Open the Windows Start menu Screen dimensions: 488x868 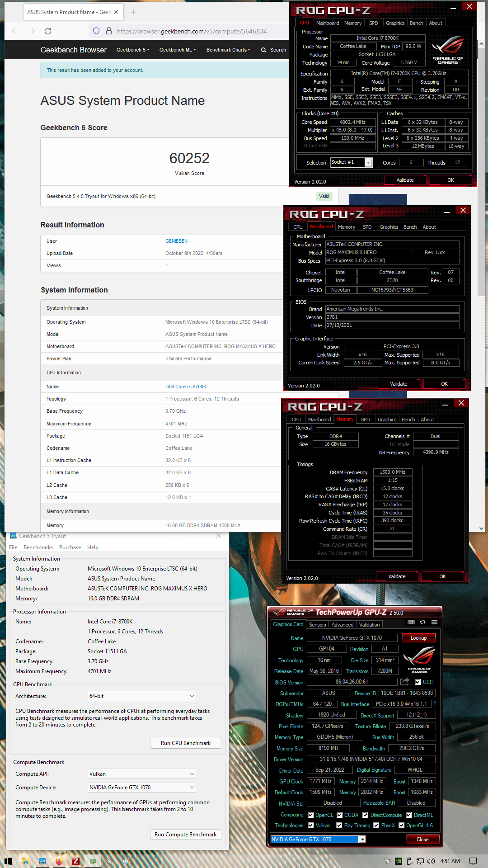tap(8, 861)
